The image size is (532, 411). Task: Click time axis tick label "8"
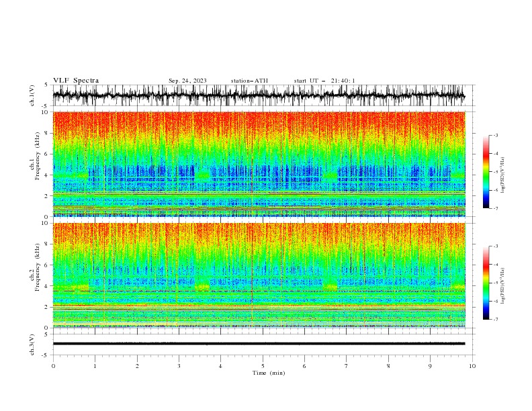tap(388, 366)
